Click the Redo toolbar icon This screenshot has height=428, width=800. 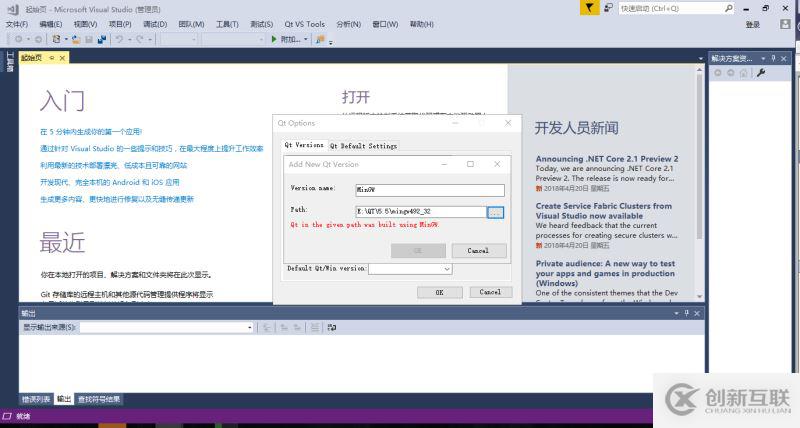pos(140,39)
